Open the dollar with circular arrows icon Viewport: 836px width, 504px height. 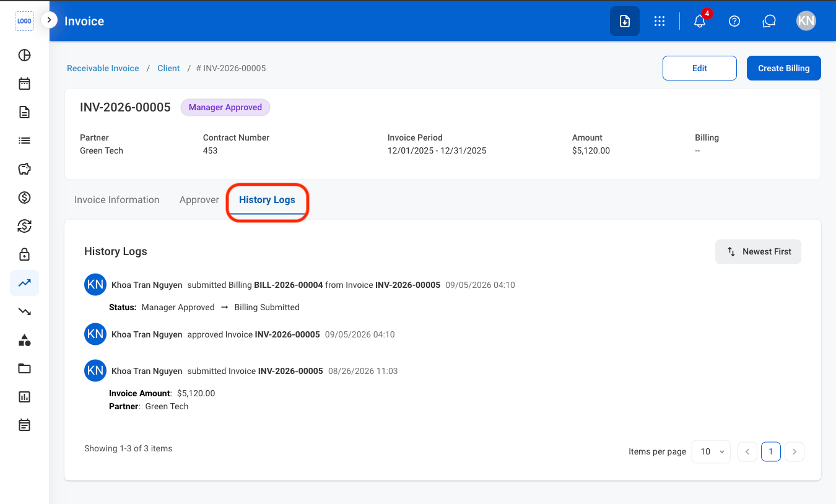click(x=24, y=226)
